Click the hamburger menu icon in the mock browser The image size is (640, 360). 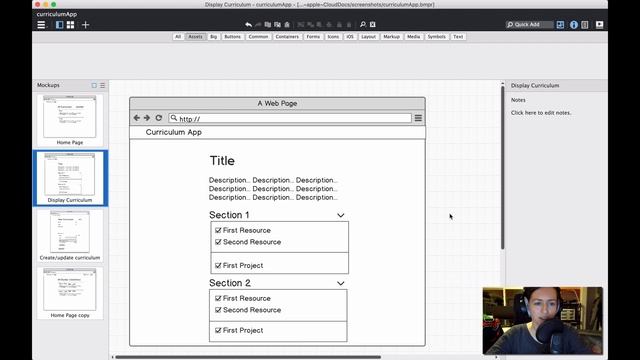coord(418,118)
